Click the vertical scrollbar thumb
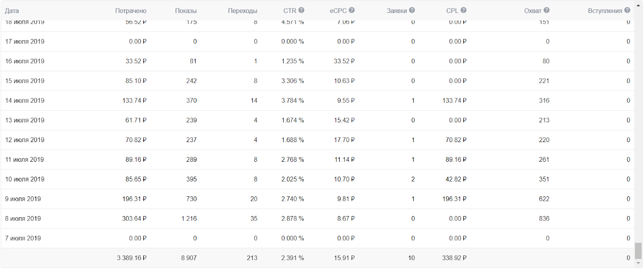Viewport: 644px width, 268px height. tap(638, 251)
